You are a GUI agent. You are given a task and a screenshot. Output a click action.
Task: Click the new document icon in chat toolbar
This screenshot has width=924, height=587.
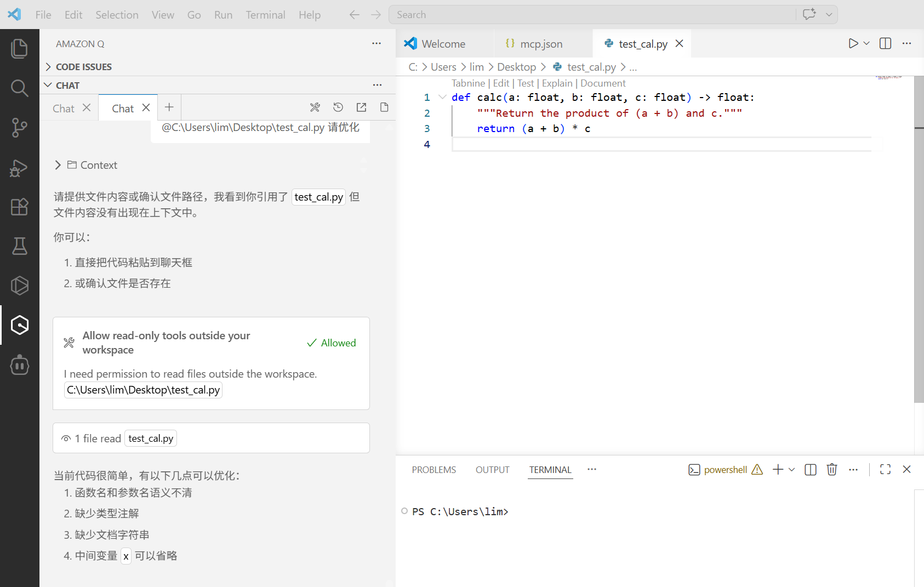384,107
